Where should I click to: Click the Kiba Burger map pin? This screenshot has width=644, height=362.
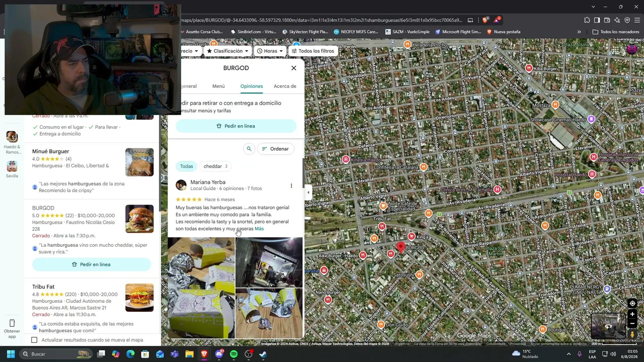(x=529, y=68)
